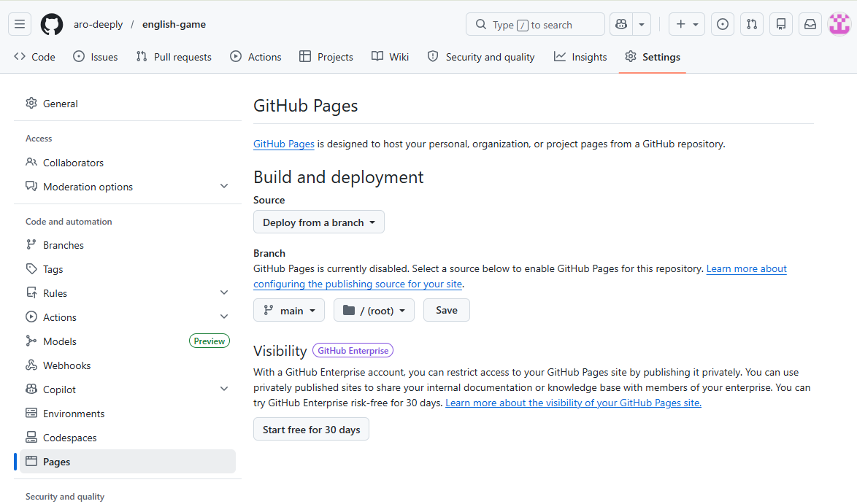This screenshot has width=857, height=504.
Task: Expand Moderation options section
Action: (x=127, y=187)
